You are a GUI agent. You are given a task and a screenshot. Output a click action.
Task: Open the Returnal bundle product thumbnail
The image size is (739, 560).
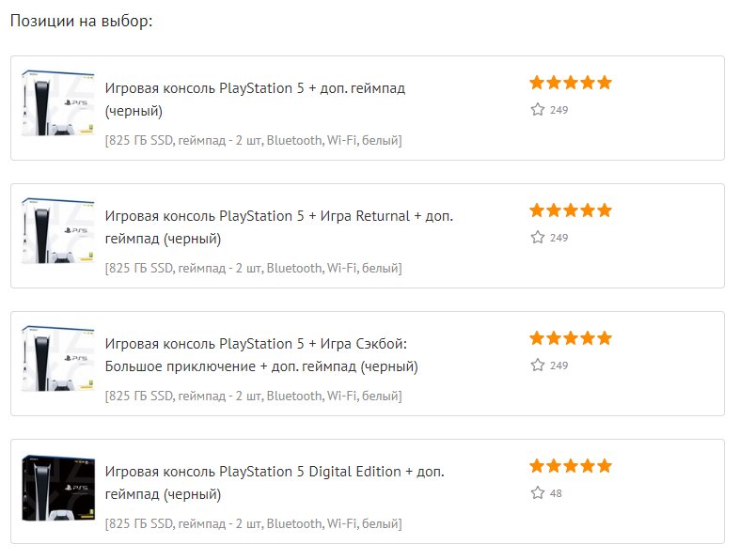[57, 232]
